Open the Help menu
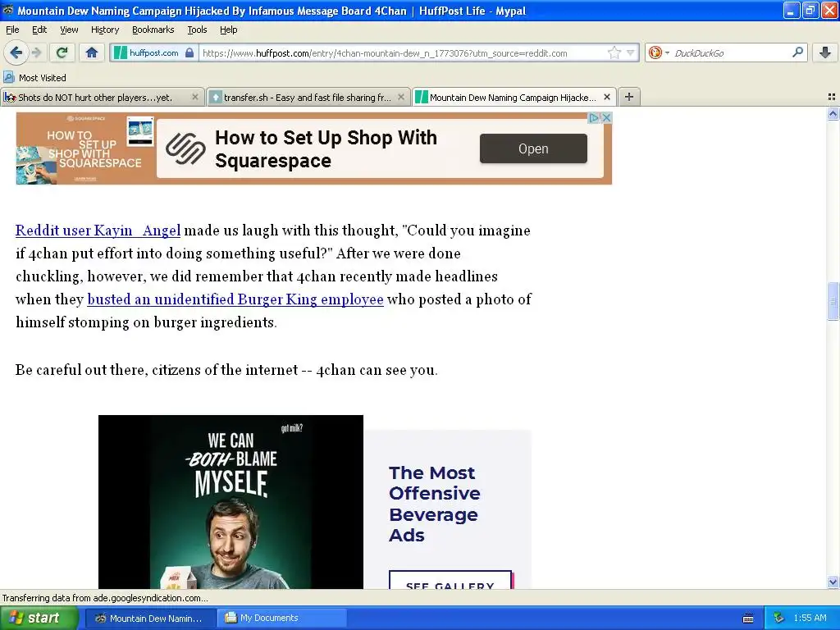The height and width of the screenshot is (630, 840). tap(228, 30)
